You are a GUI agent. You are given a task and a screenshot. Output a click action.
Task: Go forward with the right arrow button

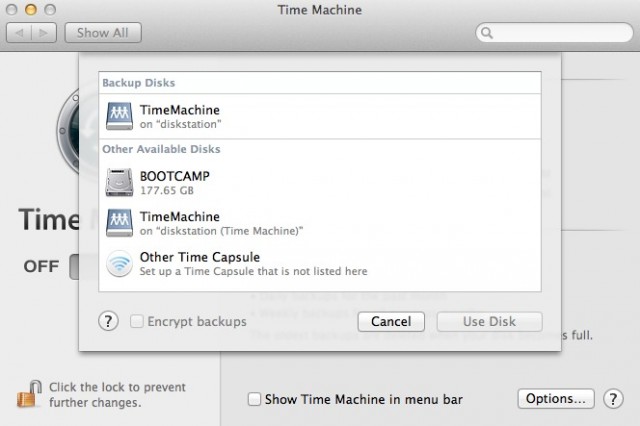click(44, 33)
